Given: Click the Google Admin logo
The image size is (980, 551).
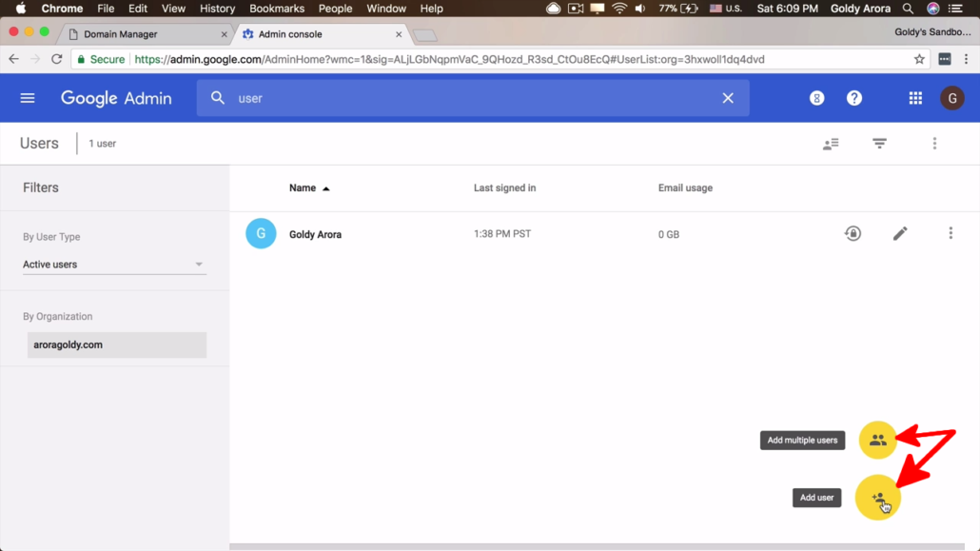Looking at the screenshot, I should [116, 98].
